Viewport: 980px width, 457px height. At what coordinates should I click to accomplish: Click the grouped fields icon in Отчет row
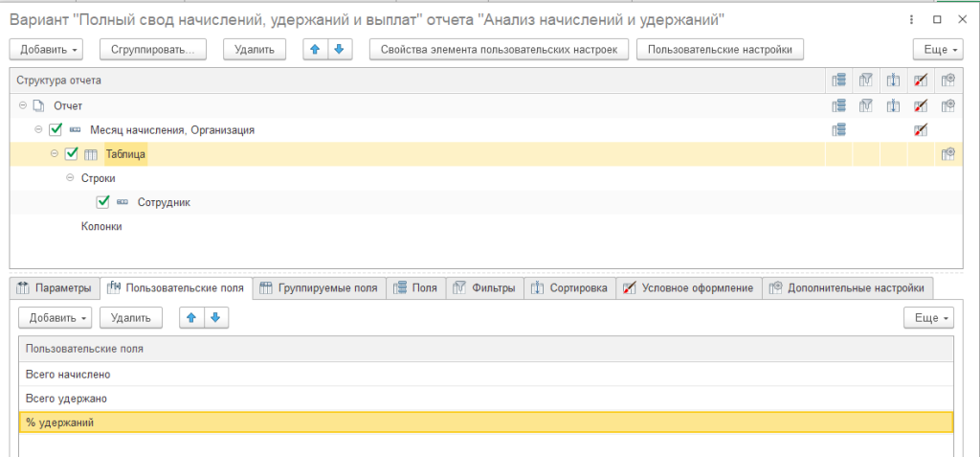(x=838, y=105)
